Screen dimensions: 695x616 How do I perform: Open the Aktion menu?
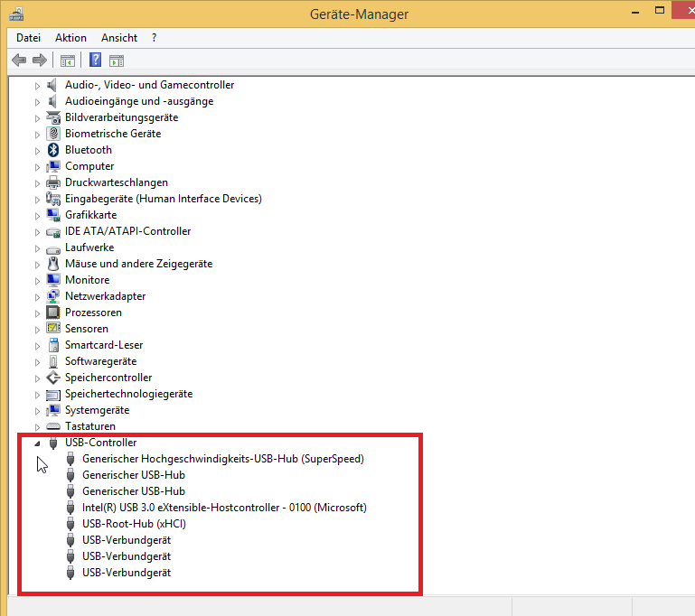[70, 38]
